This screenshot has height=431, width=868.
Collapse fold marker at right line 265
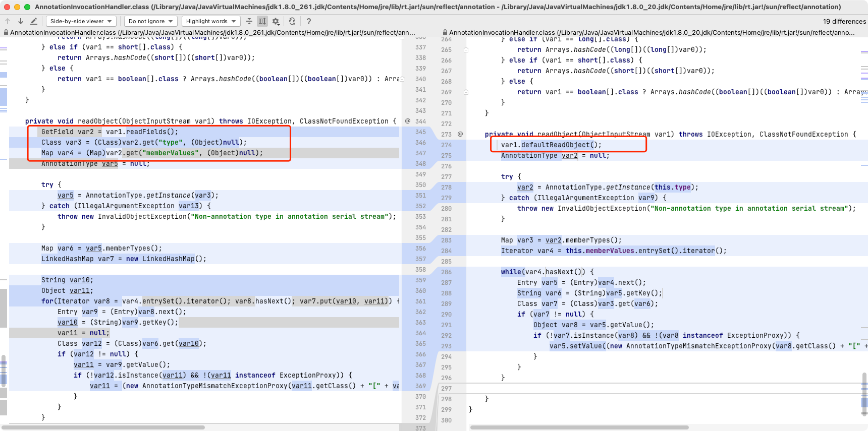[x=466, y=50]
